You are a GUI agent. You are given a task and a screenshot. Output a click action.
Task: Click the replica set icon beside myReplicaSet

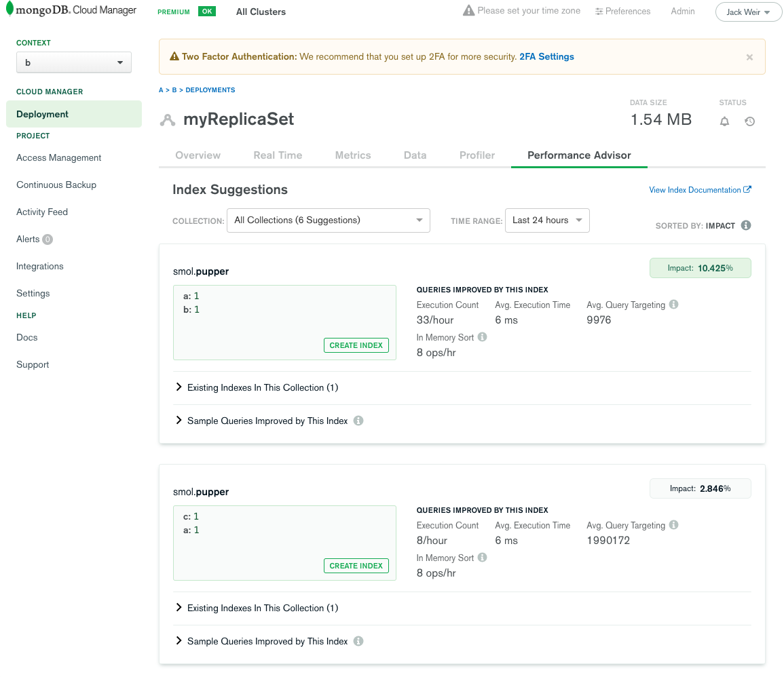[x=168, y=120]
